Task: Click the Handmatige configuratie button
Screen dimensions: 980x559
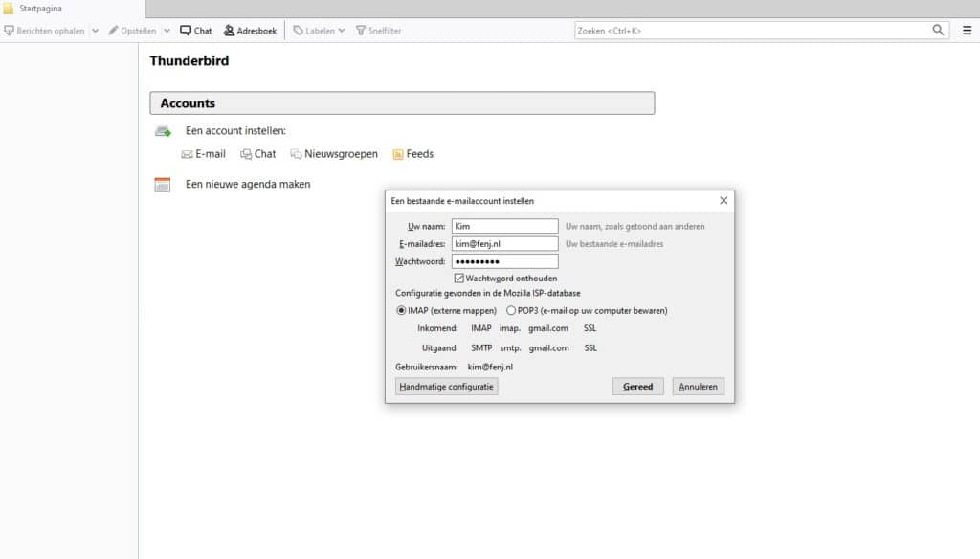Action: (447, 387)
